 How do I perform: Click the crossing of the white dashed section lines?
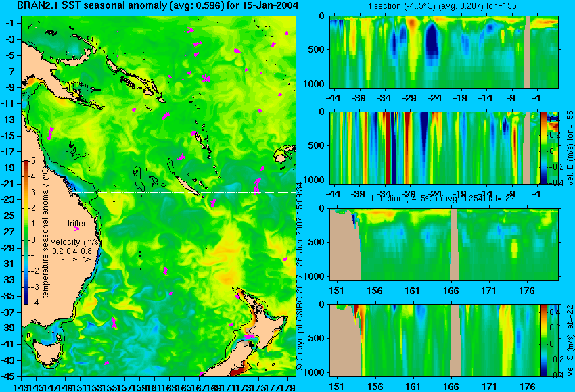pos(110,192)
